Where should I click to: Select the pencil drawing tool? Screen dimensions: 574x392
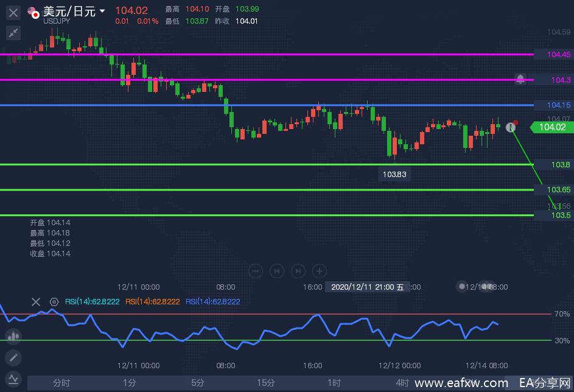click(x=13, y=357)
